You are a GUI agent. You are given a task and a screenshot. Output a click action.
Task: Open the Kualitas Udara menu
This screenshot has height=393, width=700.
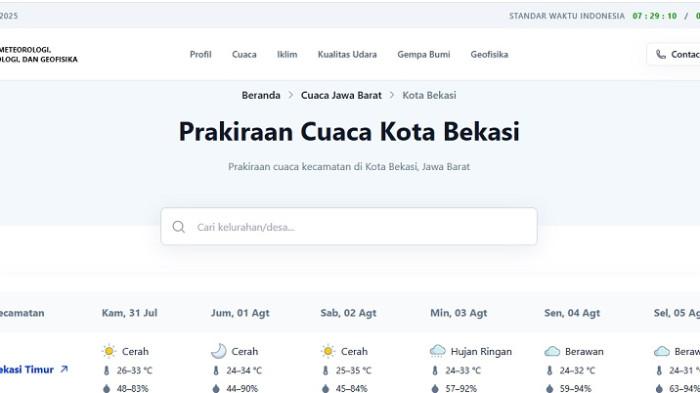click(x=347, y=54)
